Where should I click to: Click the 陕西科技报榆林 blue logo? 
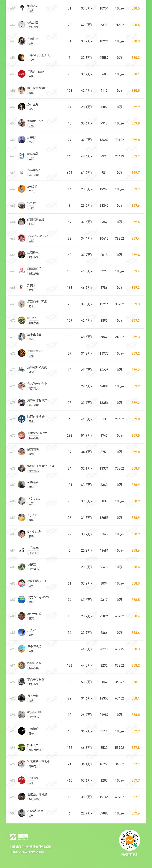[x=22, y=419]
